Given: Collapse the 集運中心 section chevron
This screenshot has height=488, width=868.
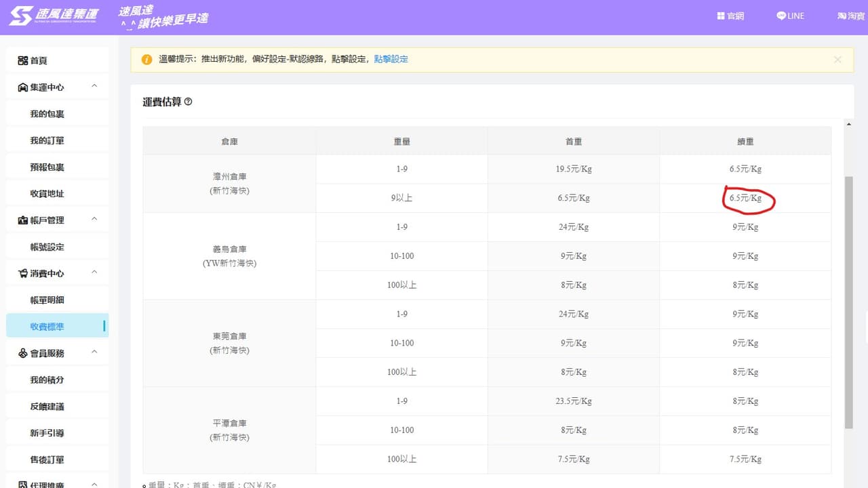Looking at the screenshot, I should [94, 87].
